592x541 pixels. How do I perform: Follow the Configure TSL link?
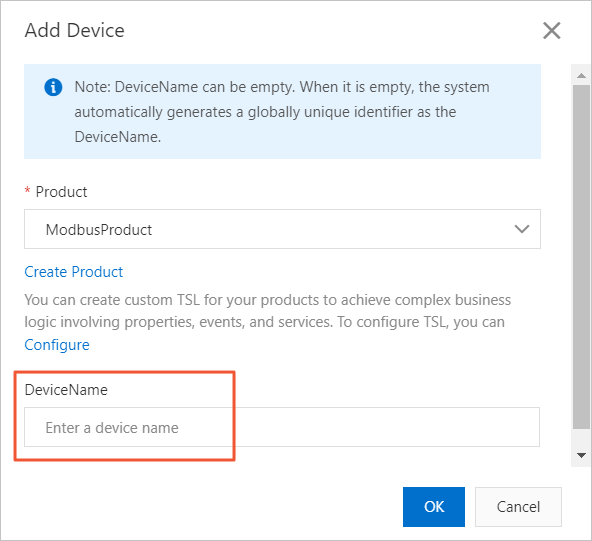point(57,345)
